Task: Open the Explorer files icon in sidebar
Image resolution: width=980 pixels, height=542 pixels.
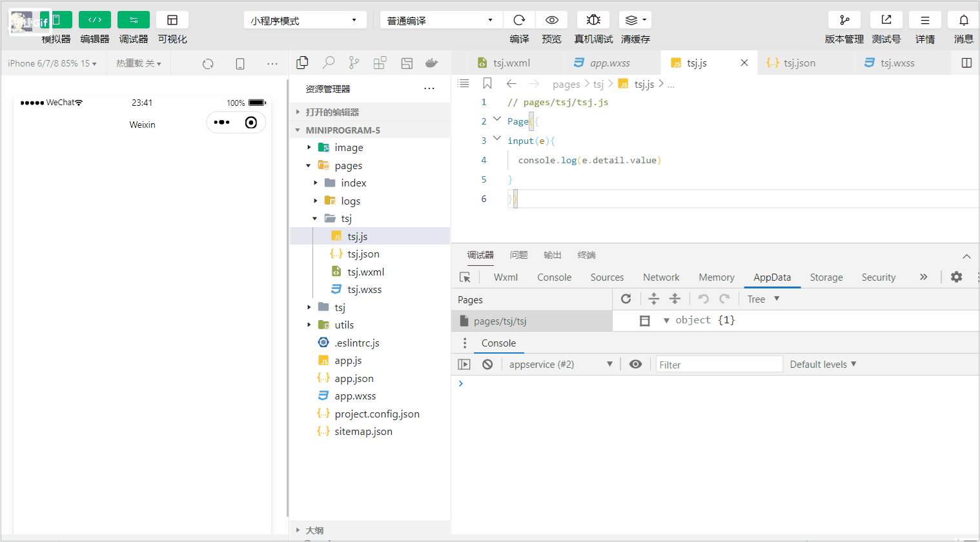Action: coord(302,63)
